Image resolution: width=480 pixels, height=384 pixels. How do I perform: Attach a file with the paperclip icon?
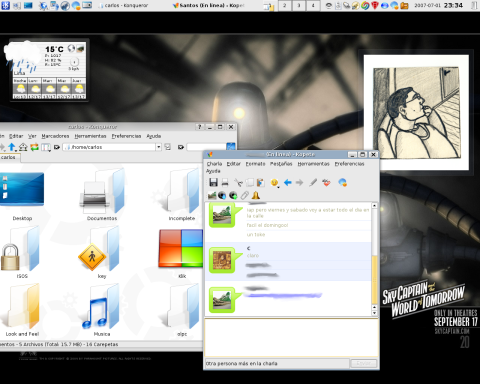point(245,195)
